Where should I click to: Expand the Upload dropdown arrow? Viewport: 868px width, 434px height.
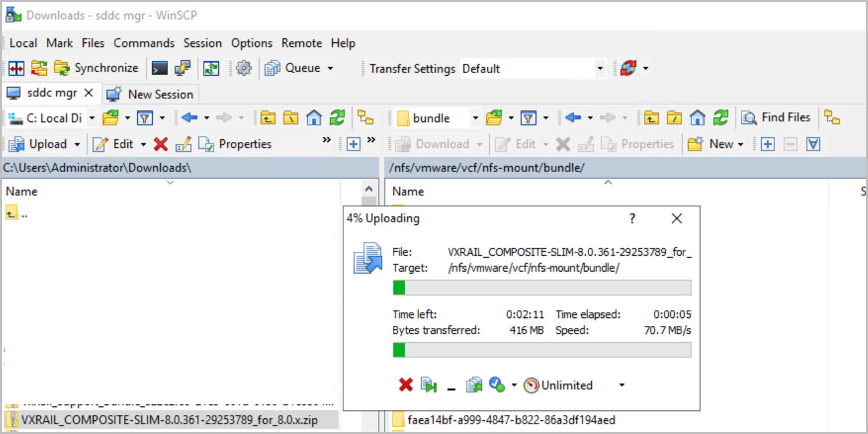(77, 144)
